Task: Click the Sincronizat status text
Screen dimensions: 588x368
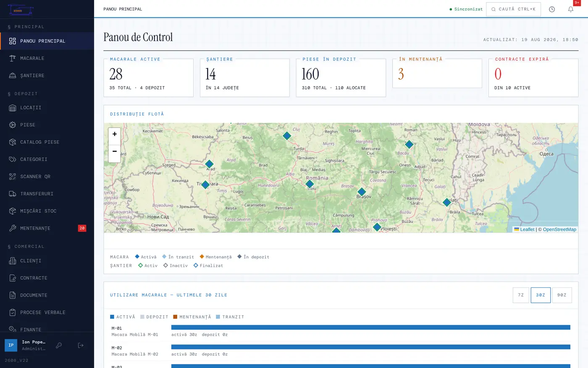Action: (x=468, y=9)
